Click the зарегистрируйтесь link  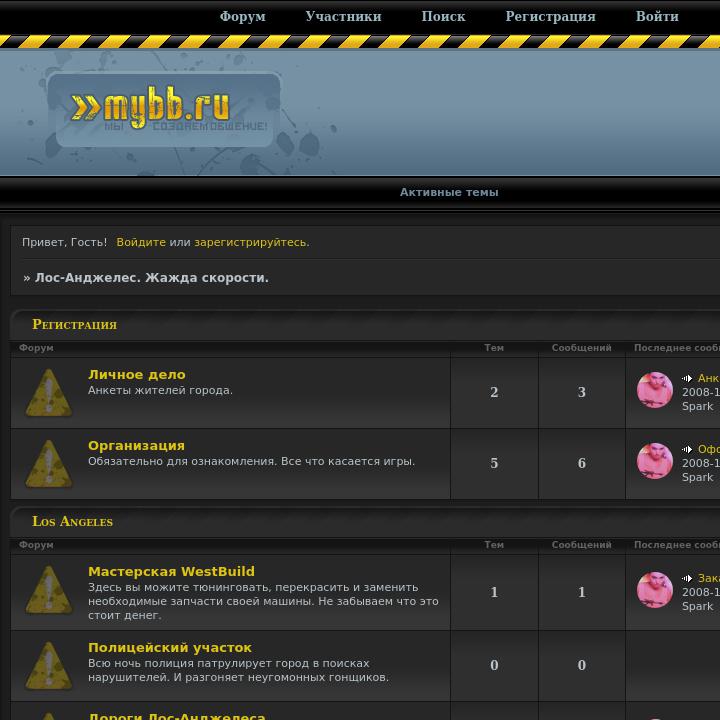point(252,242)
